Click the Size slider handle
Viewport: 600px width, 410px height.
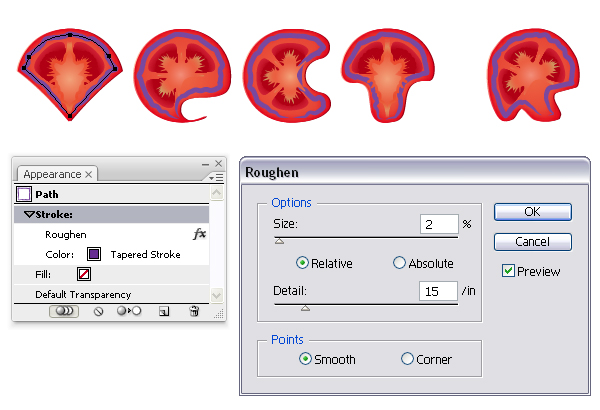279,241
